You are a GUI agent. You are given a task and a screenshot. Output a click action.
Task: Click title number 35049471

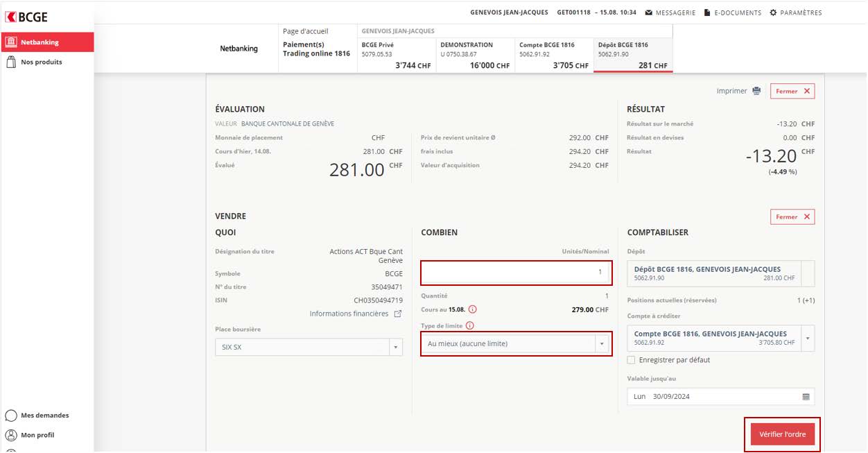(x=387, y=287)
